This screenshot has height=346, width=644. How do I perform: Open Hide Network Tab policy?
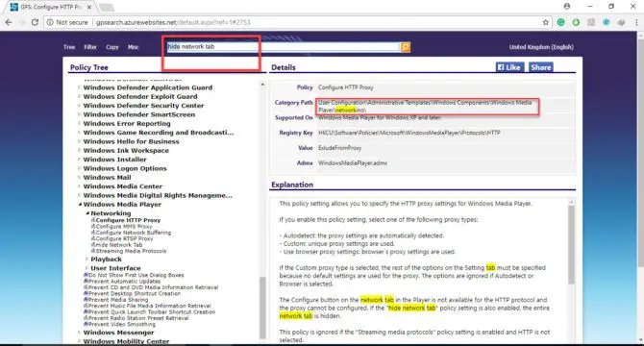pos(118,245)
